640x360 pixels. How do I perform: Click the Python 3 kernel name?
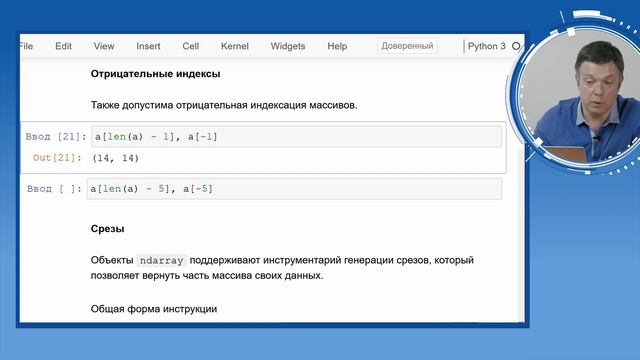[x=487, y=46]
